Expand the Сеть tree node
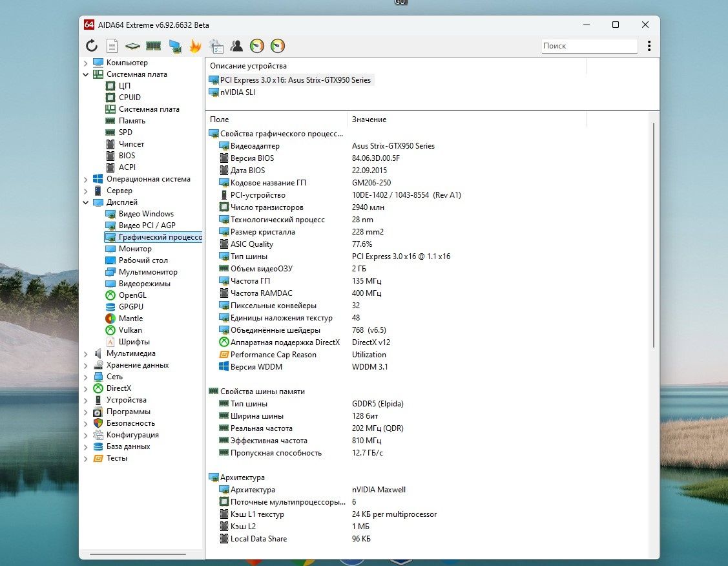Image resolution: width=728 pixels, height=566 pixels. (x=86, y=377)
